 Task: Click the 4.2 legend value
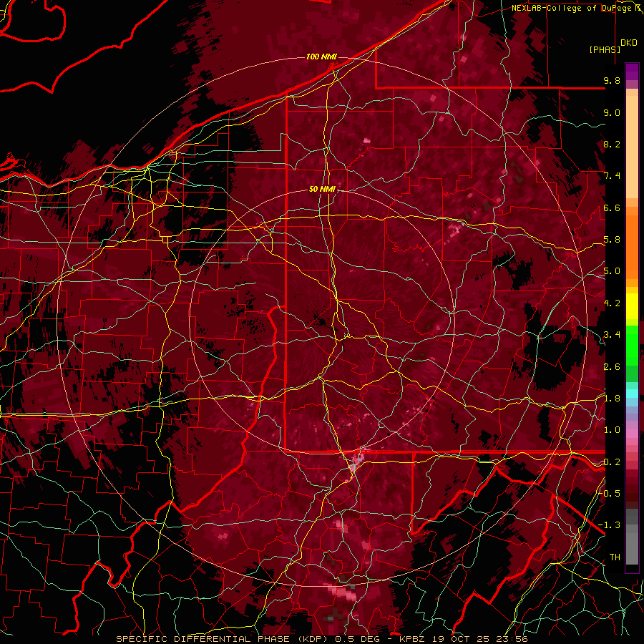click(612, 303)
